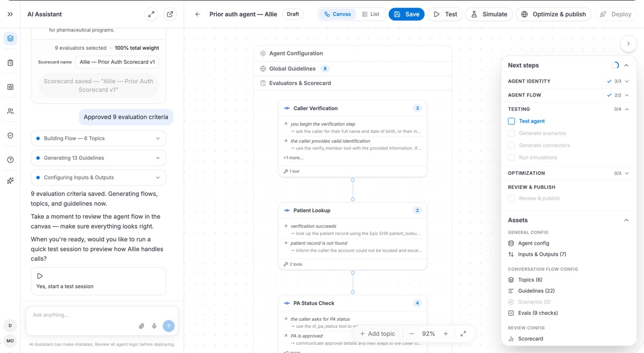Open Guidelines (22) asset
This screenshot has height=353, width=644.
pos(531,291)
